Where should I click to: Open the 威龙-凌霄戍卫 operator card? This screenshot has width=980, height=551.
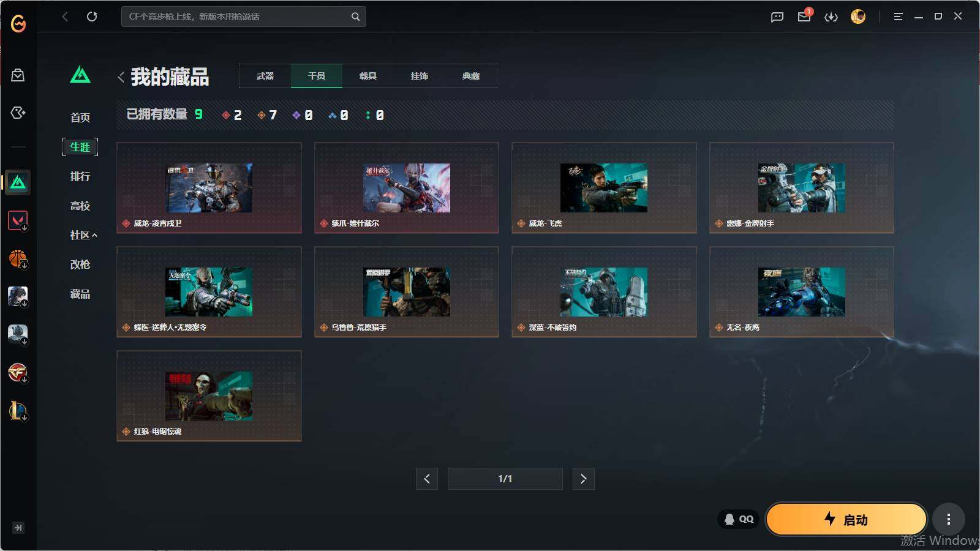(209, 188)
